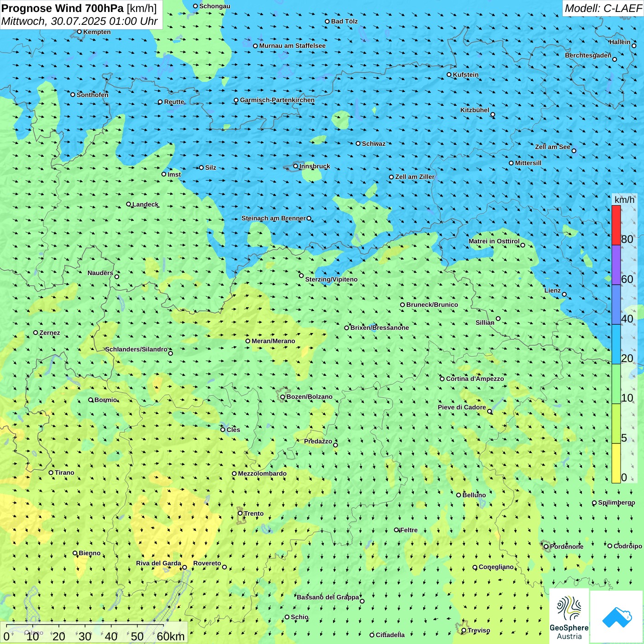644x644 pixels.
Task: Click the '60km' scale bar label
Action: [x=171, y=636]
